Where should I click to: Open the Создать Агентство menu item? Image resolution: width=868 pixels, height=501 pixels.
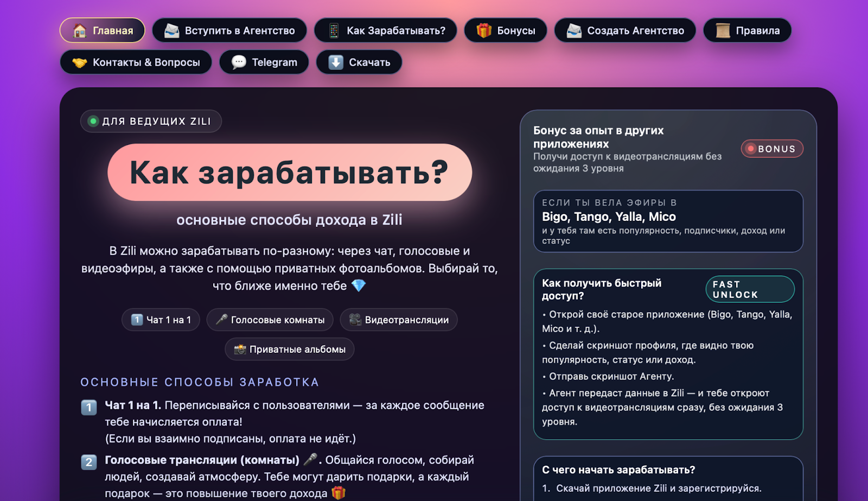click(x=625, y=30)
